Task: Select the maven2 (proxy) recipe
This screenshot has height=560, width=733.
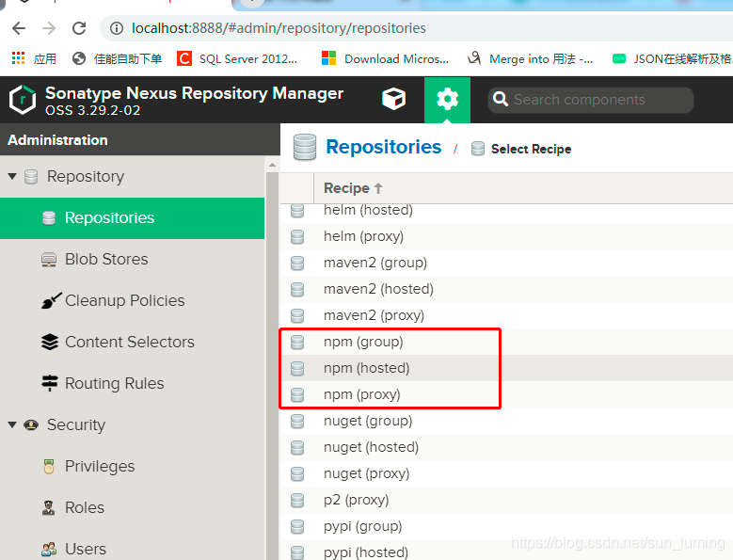Action: click(x=506, y=315)
